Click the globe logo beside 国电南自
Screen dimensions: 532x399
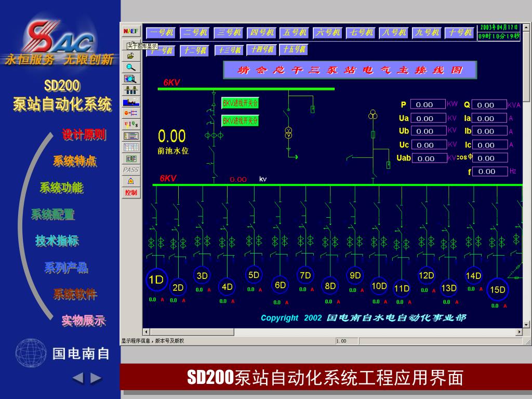pos(31,353)
